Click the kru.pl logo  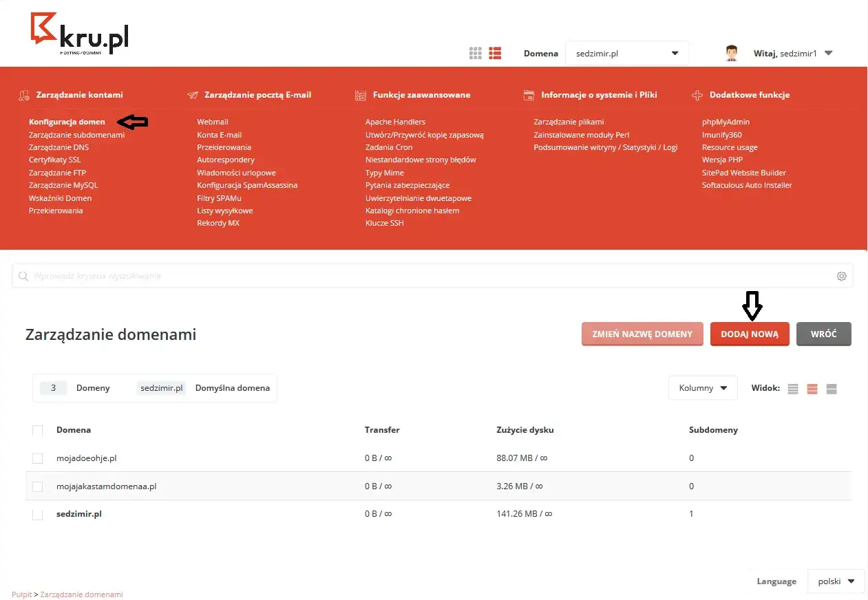pyautogui.click(x=79, y=32)
